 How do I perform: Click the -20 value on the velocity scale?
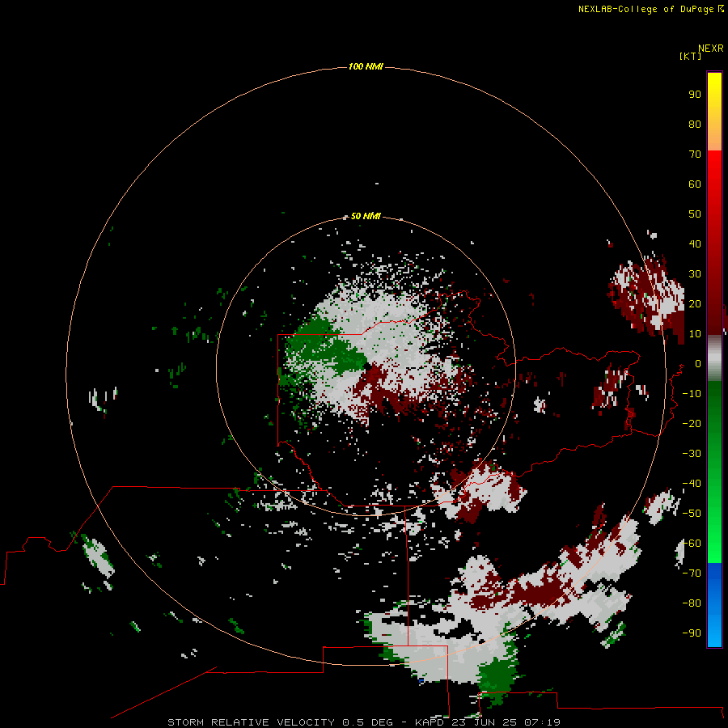point(692,424)
